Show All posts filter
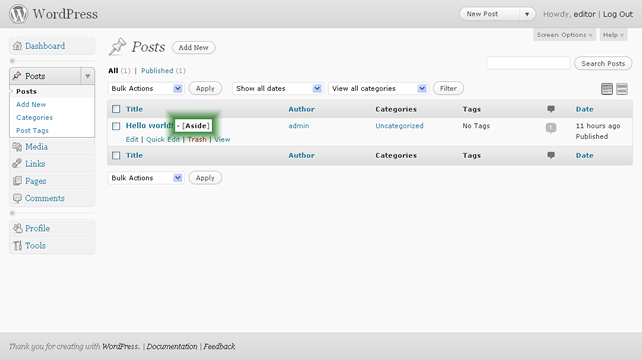This screenshot has height=360, width=642. click(113, 71)
